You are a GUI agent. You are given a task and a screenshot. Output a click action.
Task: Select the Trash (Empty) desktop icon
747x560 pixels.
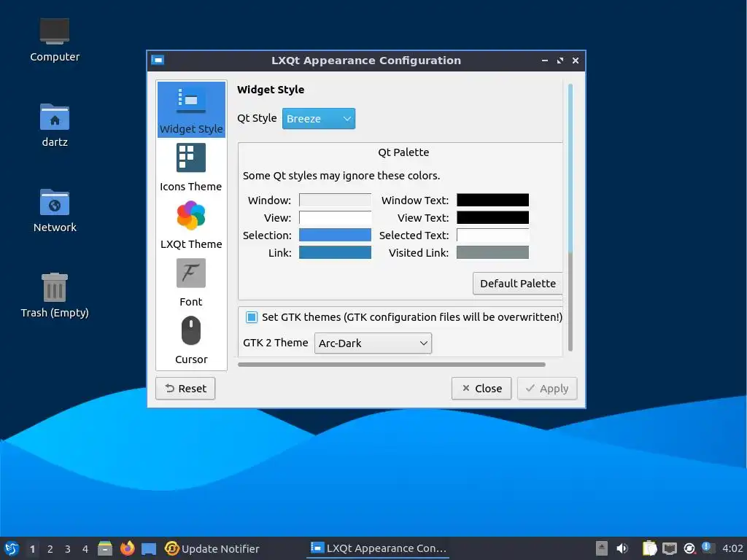click(55, 295)
